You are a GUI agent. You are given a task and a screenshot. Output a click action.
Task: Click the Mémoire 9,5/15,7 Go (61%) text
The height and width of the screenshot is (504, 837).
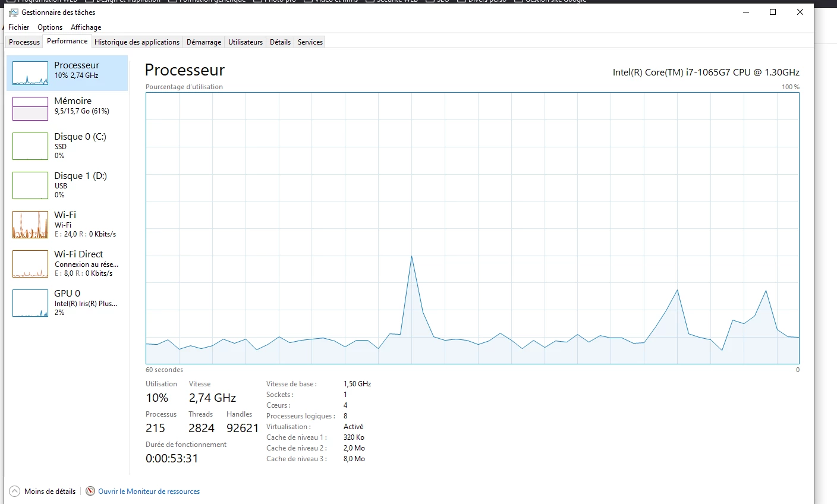click(82, 111)
